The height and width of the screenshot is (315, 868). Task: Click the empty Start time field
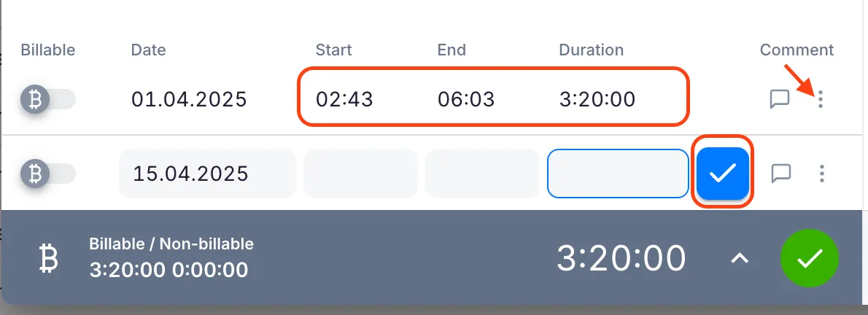[x=360, y=174]
